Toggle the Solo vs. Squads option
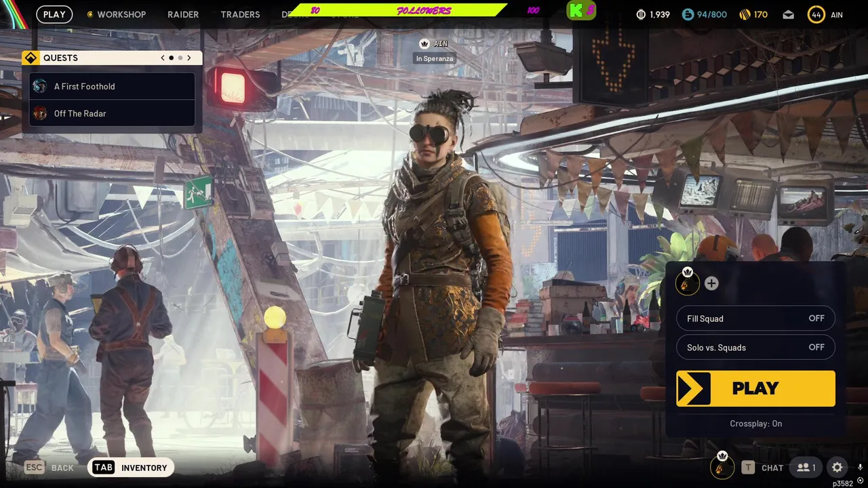The image size is (868, 488). (x=755, y=347)
